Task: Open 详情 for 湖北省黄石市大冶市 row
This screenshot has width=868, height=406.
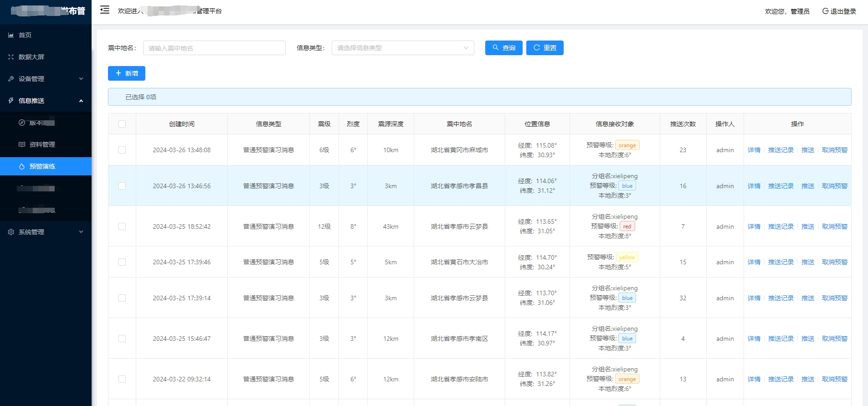Action: [x=754, y=262]
